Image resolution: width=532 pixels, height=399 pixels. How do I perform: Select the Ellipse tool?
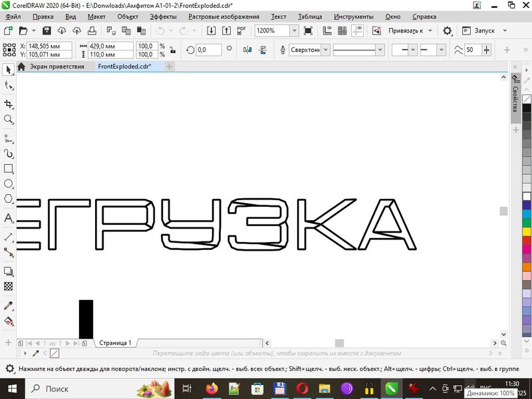[x=8, y=184]
